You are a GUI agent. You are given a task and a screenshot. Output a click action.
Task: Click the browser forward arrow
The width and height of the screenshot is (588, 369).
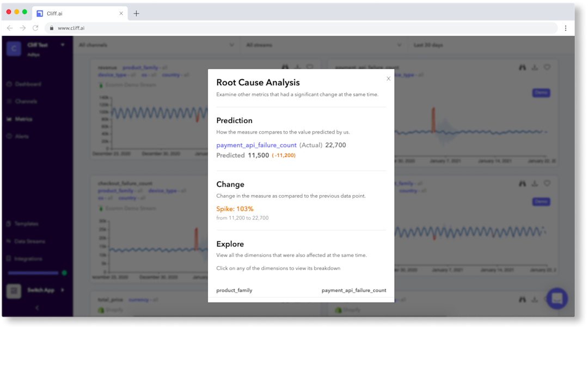(x=22, y=28)
